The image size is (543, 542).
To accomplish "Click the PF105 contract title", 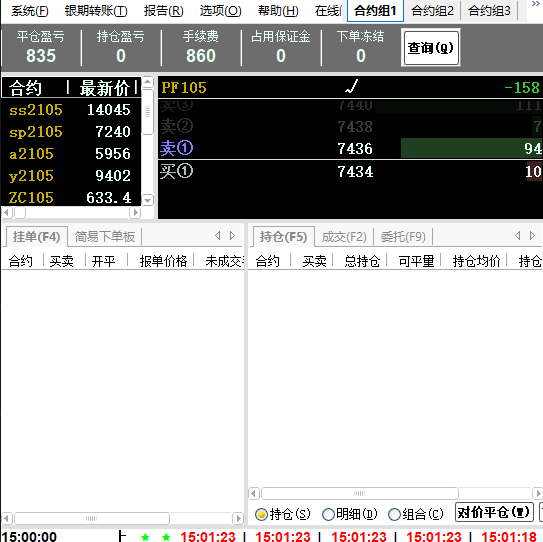I will coord(184,88).
